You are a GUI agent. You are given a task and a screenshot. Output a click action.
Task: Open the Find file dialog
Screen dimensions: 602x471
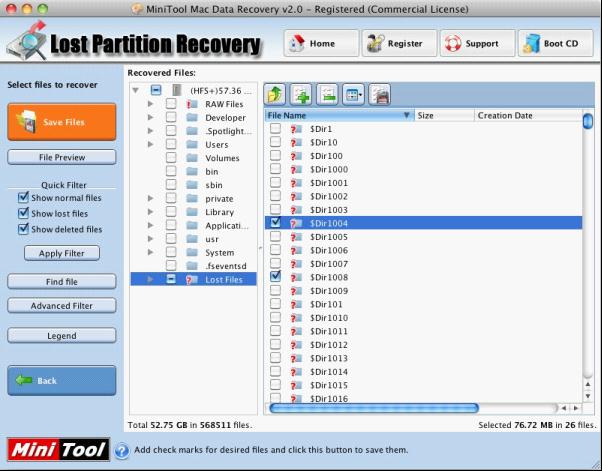pyautogui.click(x=62, y=282)
